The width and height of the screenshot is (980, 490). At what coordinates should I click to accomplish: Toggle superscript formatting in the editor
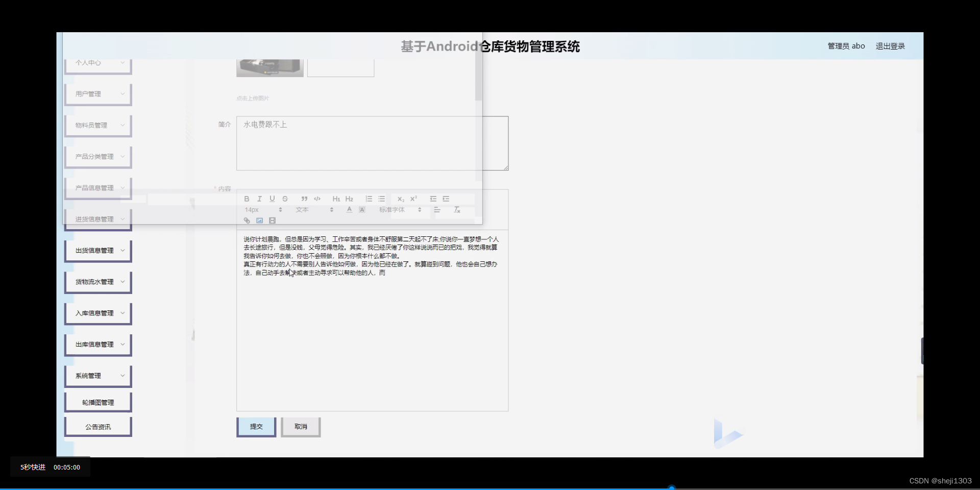point(414,199)
